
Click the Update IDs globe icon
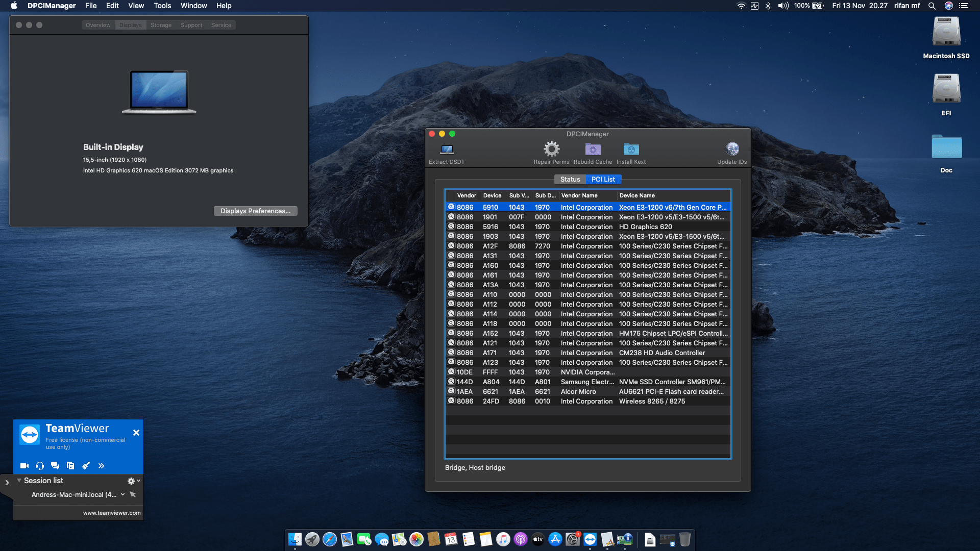tap(732, 149)
